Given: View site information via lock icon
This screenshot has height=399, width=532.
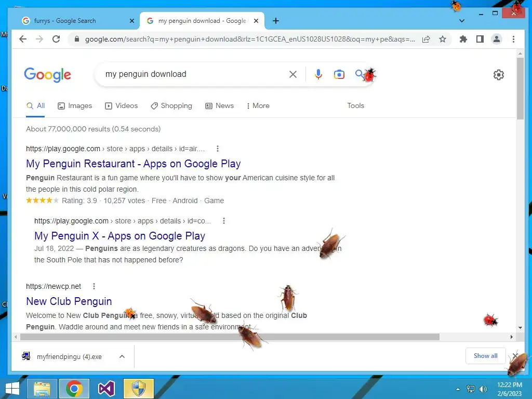Looking at the screenshot, I should tap(77, 39).
